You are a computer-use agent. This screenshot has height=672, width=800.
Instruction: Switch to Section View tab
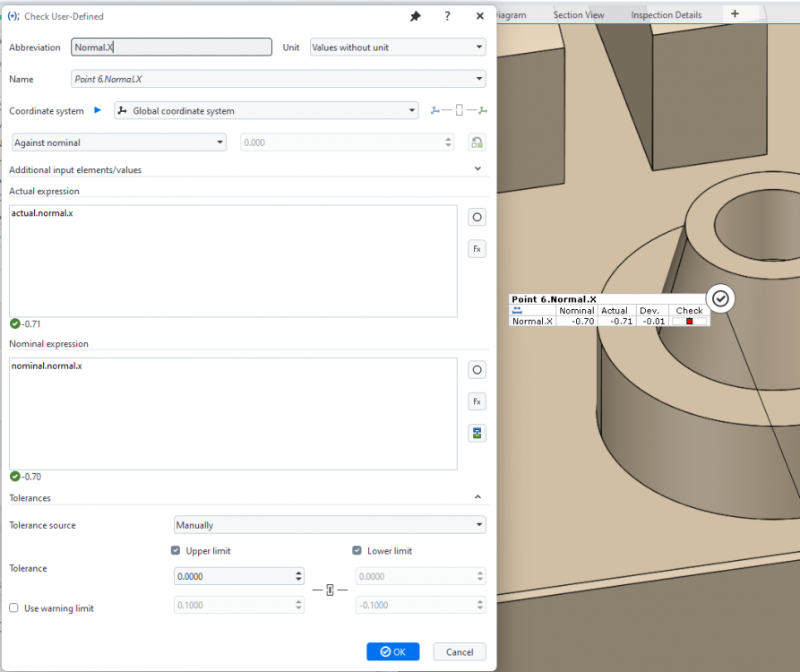[x=578, y=14]
